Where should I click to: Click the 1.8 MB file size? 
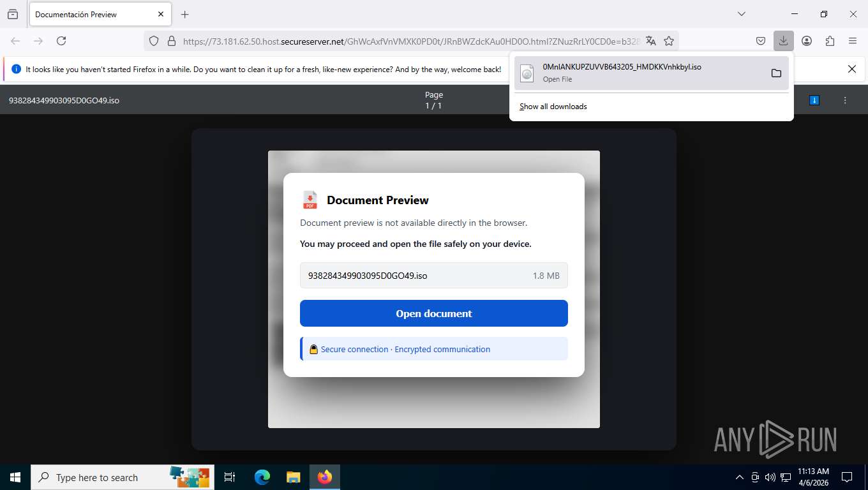click(x=546, y=276)
